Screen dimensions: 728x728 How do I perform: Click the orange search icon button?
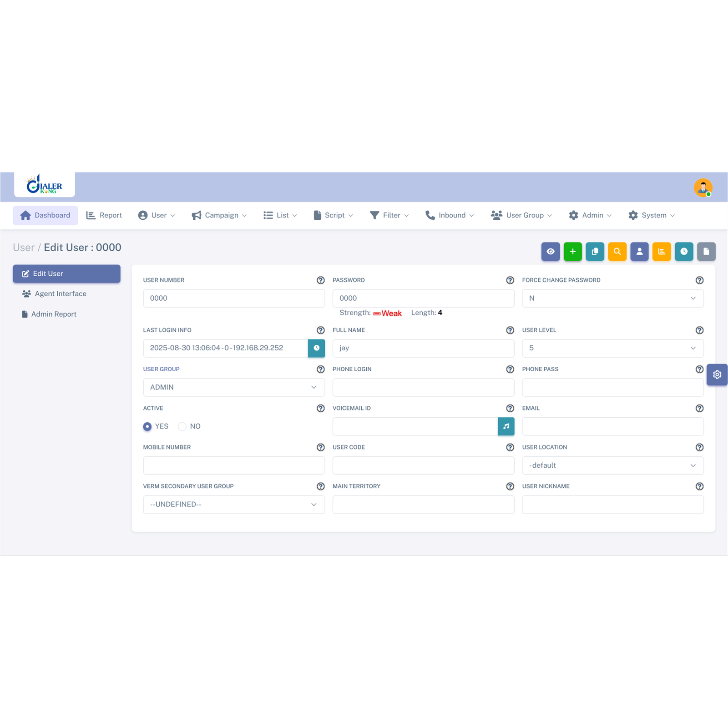(x=617, y=251)
